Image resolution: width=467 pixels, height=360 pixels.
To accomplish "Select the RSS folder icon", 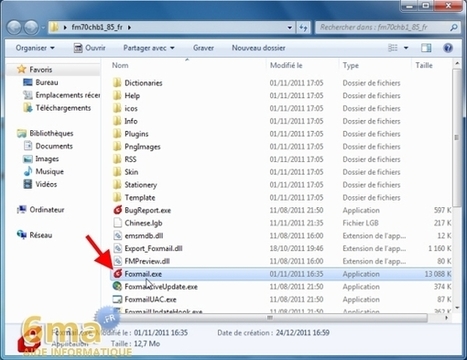I will 117,159.
